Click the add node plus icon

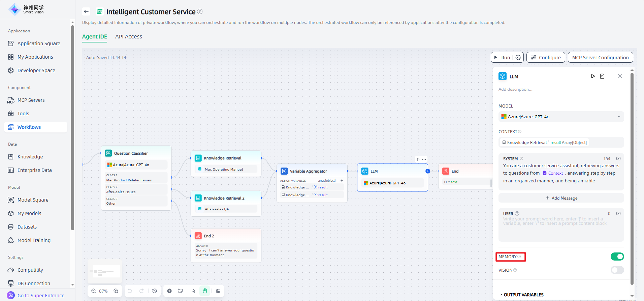pyautogui.click(x=169, y=291)
